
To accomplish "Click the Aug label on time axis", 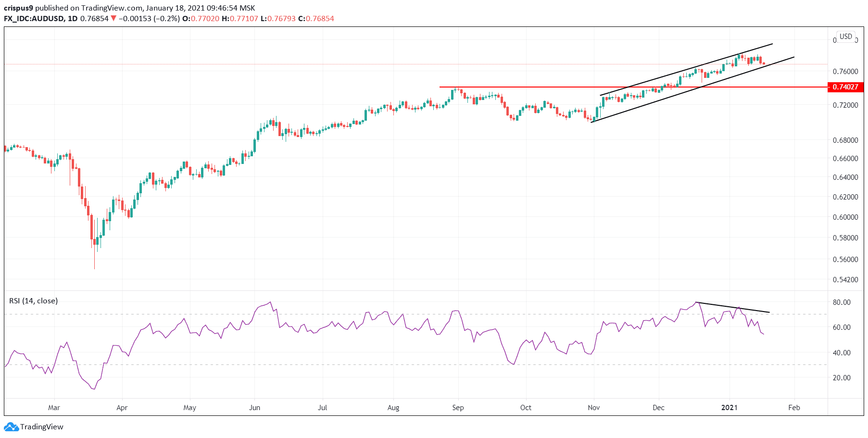I will (393, 408).
